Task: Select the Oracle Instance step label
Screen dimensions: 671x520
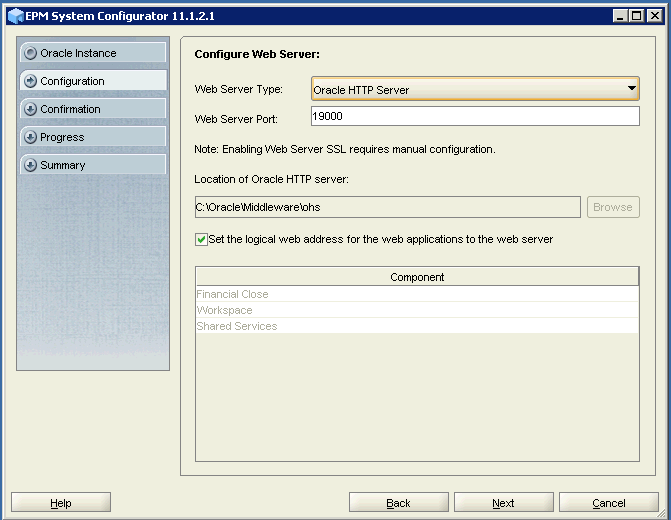Action: click(x=78, y=53)
